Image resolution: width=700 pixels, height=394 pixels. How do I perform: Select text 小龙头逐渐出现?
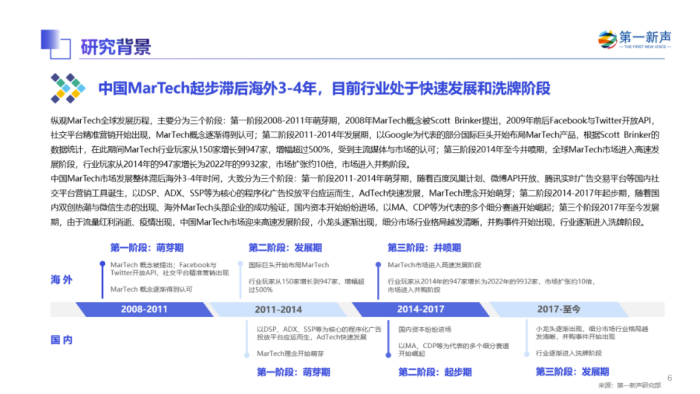(x=559, y=329)
